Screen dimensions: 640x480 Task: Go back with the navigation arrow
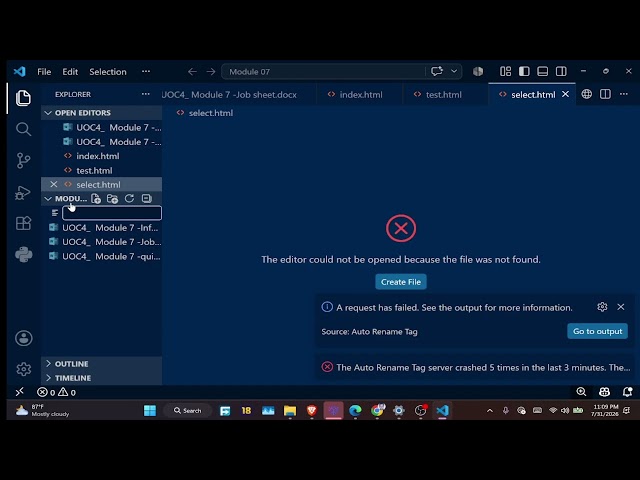click(x=192, y=72)
